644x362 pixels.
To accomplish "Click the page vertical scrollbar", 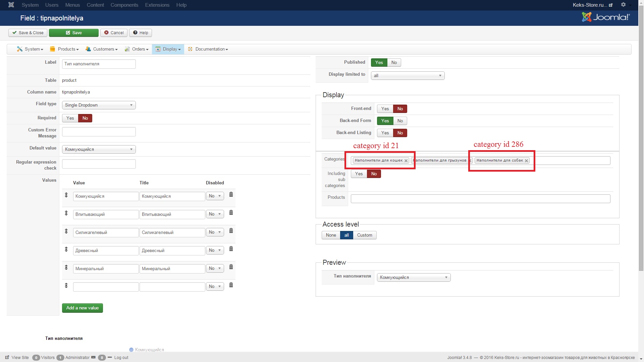I will [641, 134].
